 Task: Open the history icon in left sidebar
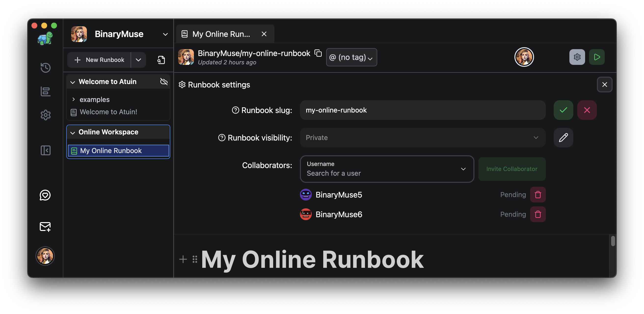point(45,68)
